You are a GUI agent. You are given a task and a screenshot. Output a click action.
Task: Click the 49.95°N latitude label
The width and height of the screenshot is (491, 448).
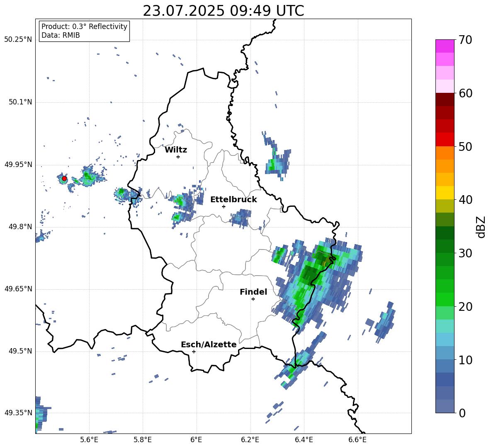[18, 165]
